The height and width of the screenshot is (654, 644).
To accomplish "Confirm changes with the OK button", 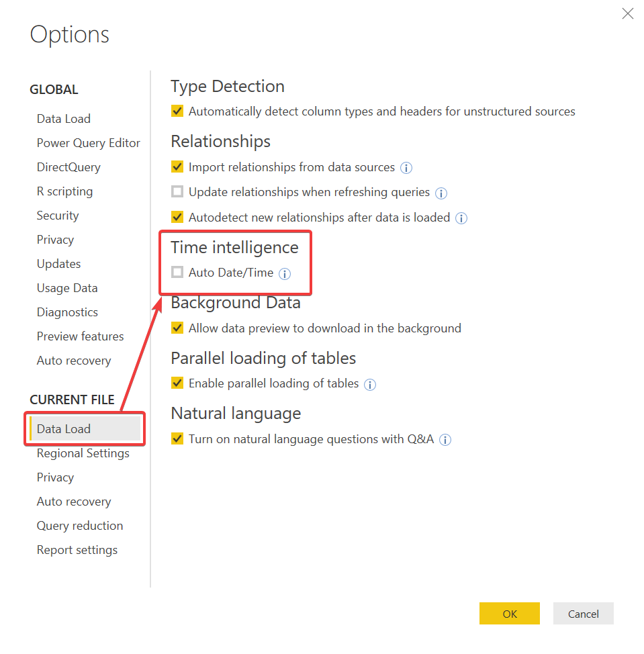I will (509, 613).
